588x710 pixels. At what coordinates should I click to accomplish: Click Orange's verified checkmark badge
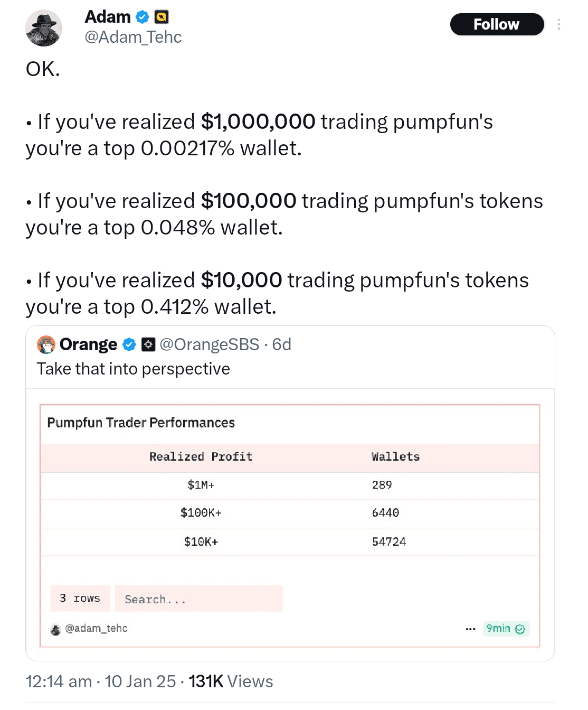pos(128,344)
